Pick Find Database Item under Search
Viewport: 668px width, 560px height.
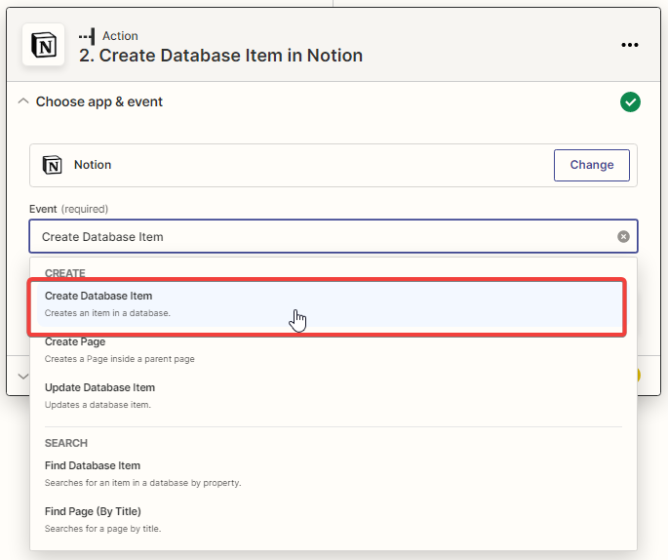[x=92, y=466]
